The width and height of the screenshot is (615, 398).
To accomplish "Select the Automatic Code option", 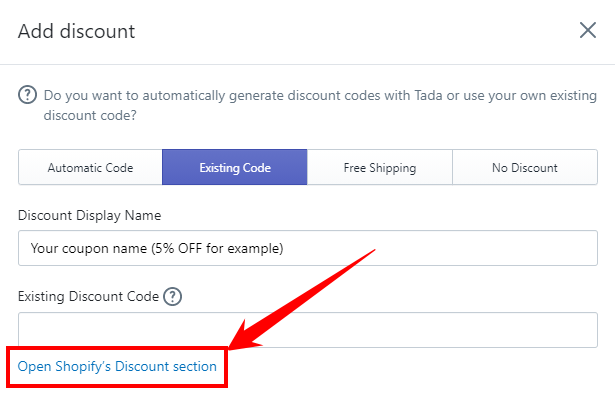I will coord(90,167).
